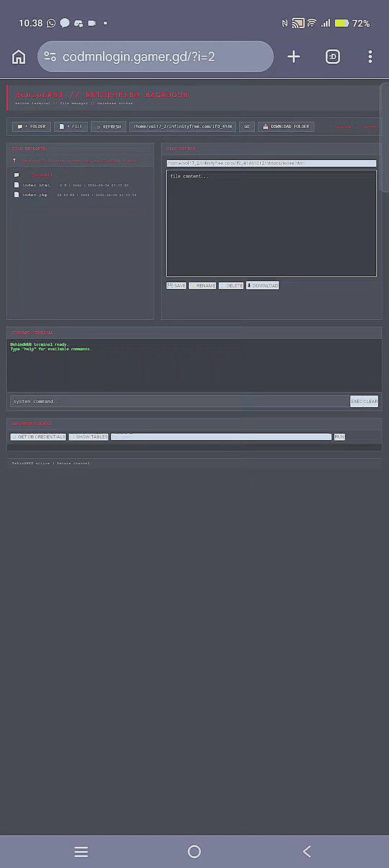Tap the browser home icon
Image resolution: width=389 pixels, height=868 pixels.
click(x=19, y=57)
